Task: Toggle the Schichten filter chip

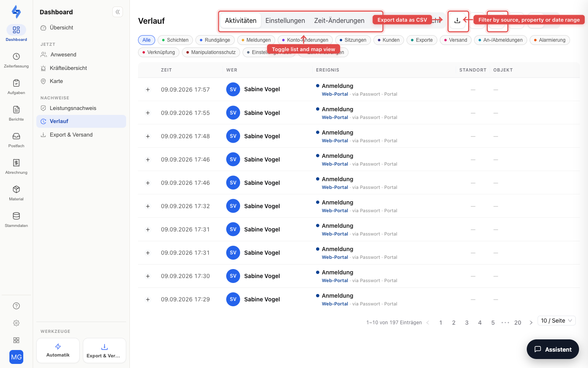Action: click(x=175, y=40)
